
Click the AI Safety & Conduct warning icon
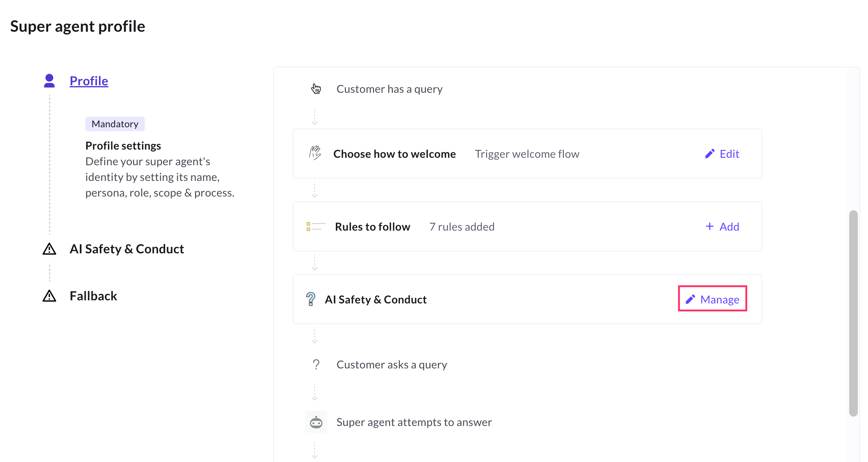pos(49,249)
